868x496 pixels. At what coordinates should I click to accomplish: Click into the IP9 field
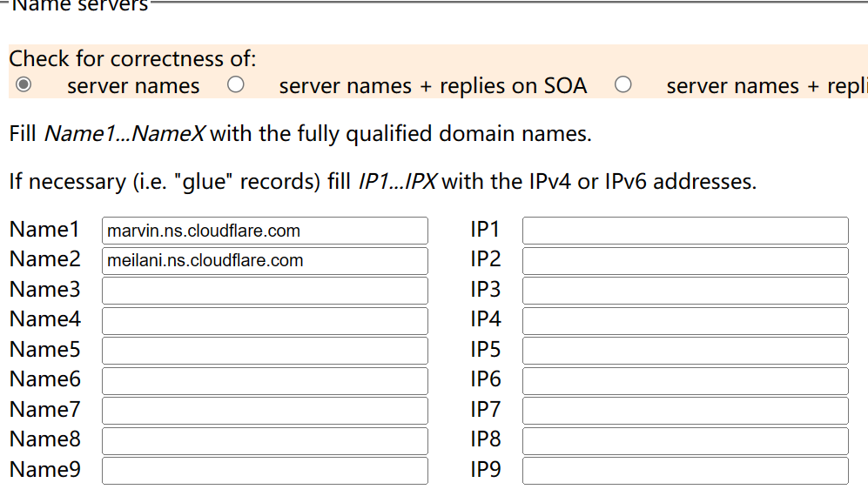pos(685,471)
